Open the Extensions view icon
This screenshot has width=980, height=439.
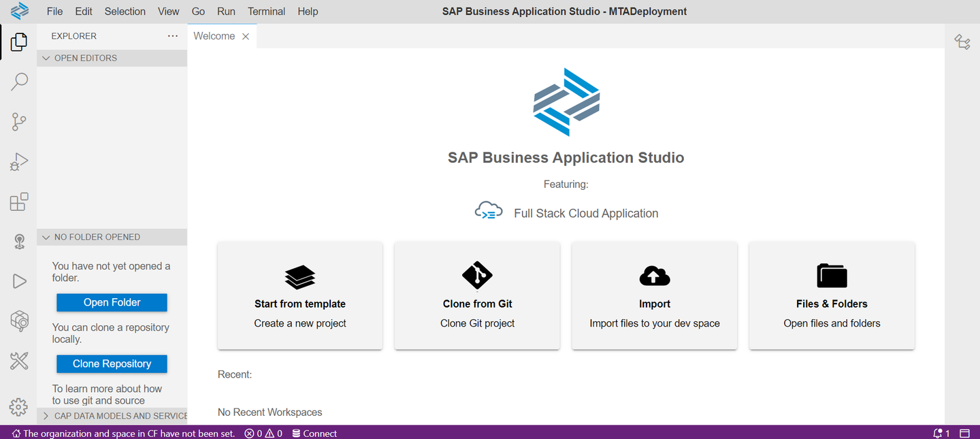(x=19, y=201)
